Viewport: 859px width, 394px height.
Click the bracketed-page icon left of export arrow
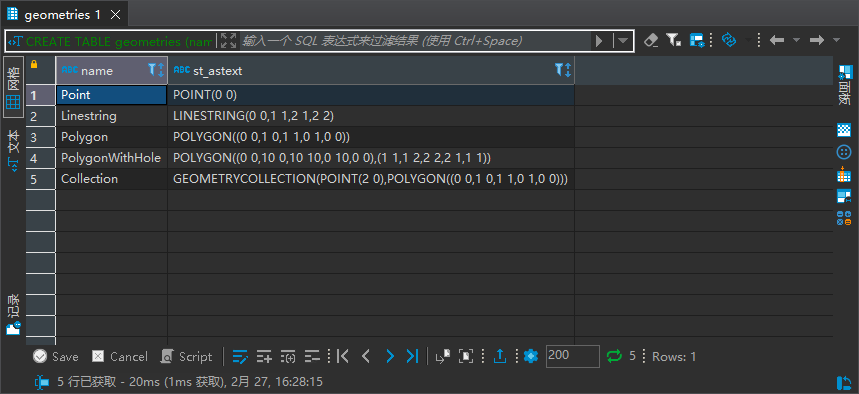pos(466,357)
